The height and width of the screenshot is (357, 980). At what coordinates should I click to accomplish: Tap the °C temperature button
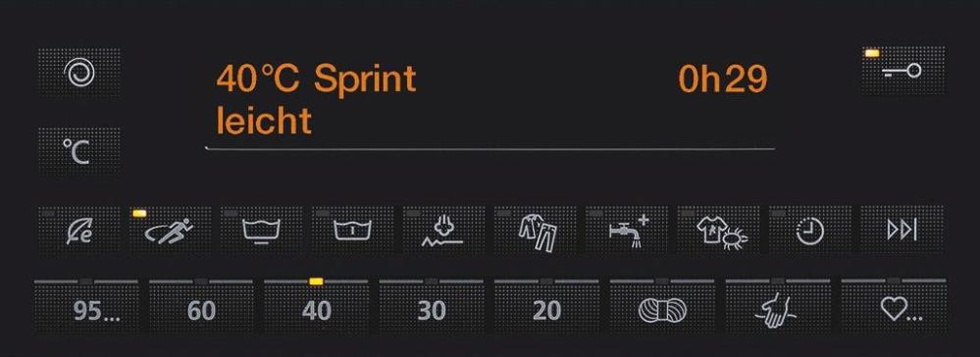pyautogui.click(x=79, y=150)
